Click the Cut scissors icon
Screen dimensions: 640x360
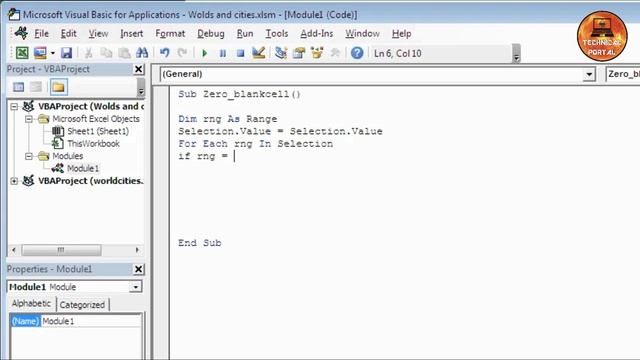88,53
